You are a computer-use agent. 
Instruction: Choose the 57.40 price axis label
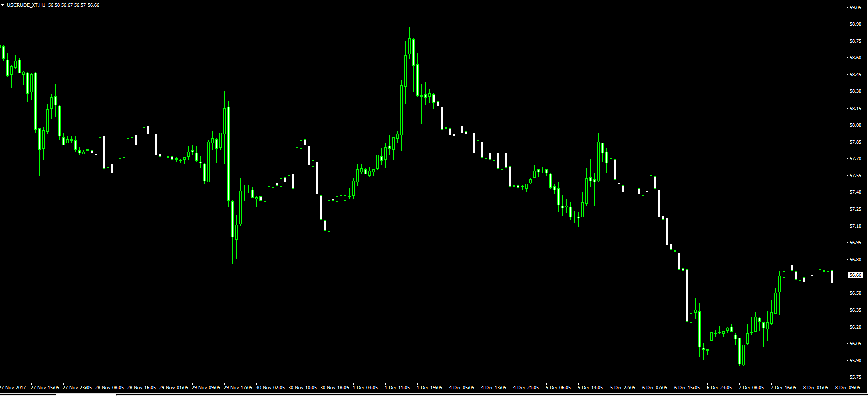tap(855, 192)
